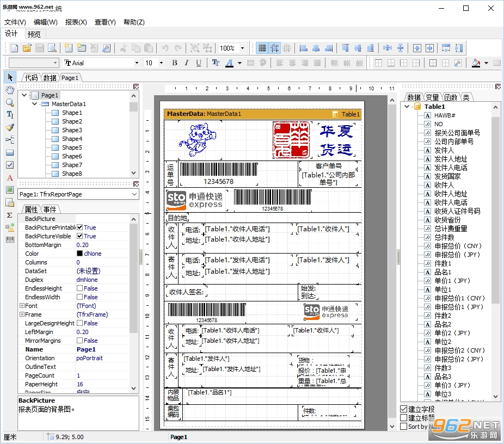Toggle Italic formatting

point(187,63)
